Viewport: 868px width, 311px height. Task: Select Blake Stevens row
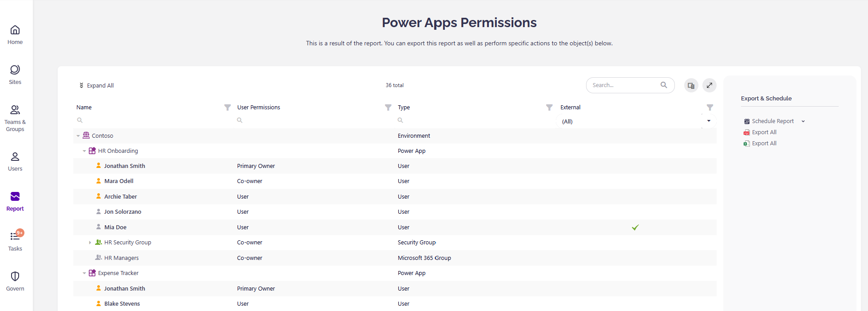tap(395, 304)
